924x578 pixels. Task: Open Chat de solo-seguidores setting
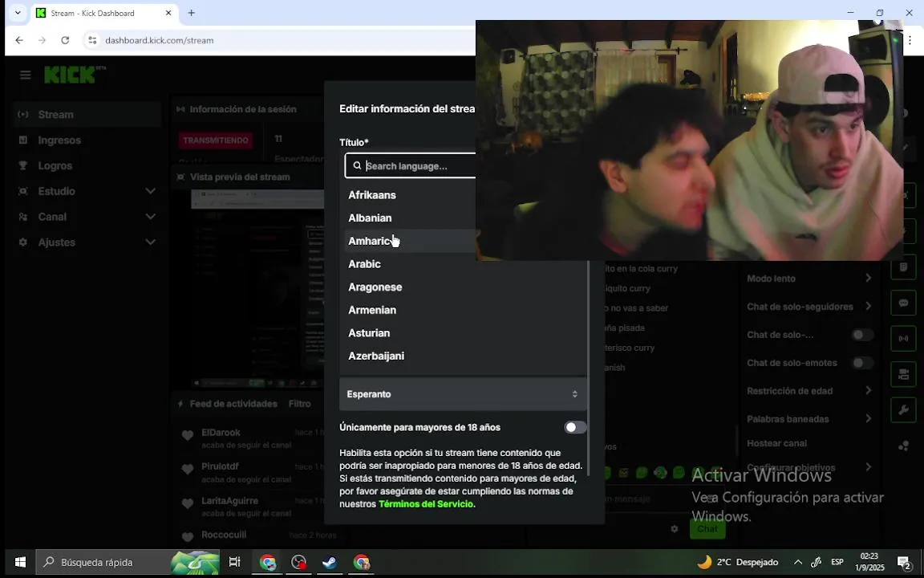808,307
